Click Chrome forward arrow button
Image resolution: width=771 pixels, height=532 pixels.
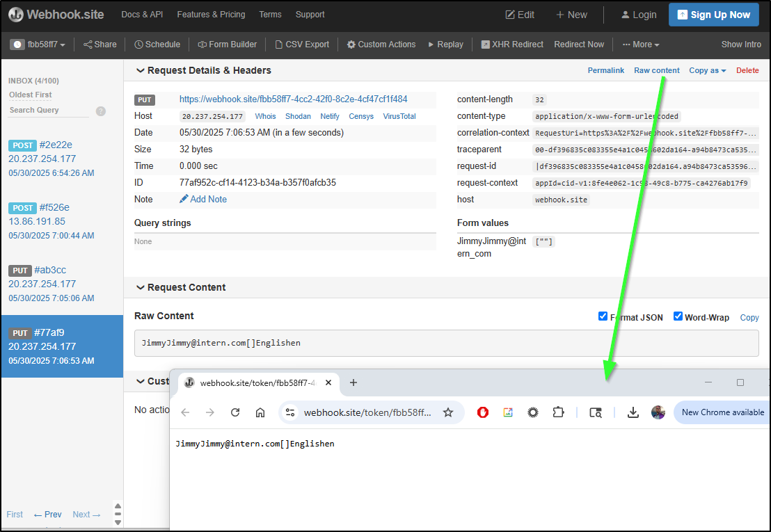(210, 412)
